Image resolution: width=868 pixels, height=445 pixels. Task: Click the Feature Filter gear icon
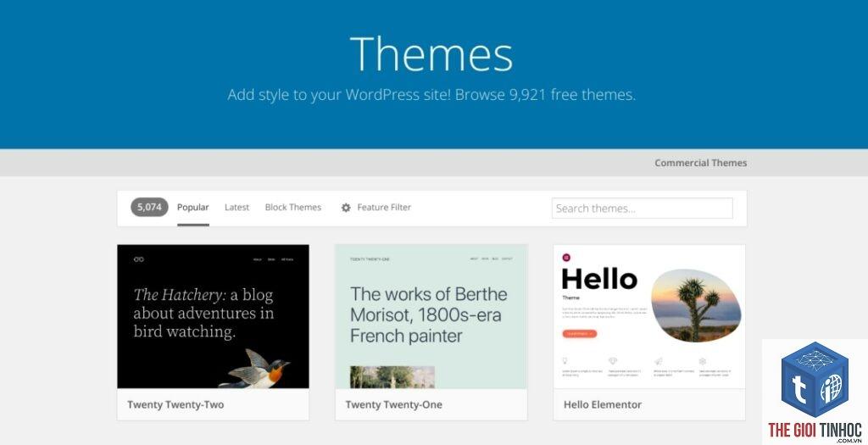pos(346,208)
